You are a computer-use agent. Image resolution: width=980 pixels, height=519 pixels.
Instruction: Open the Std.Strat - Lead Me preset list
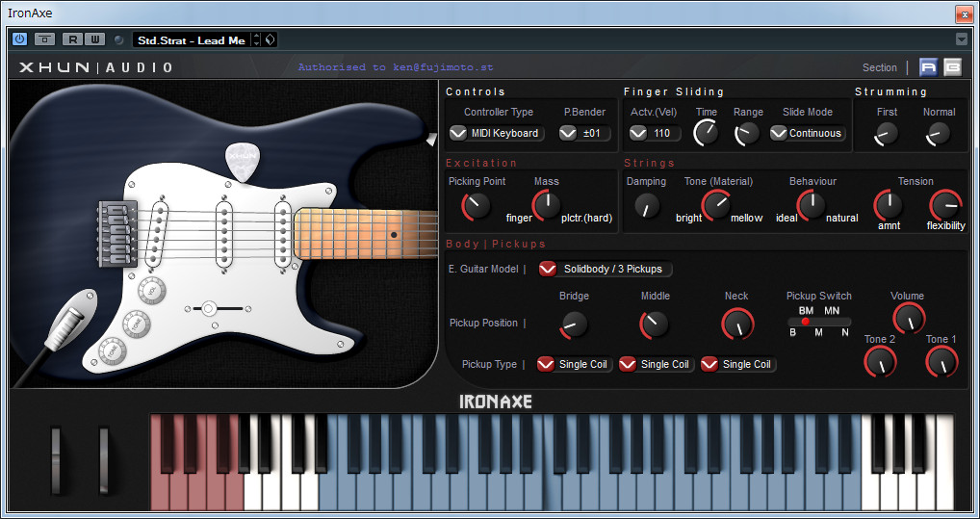pos(192,40)
